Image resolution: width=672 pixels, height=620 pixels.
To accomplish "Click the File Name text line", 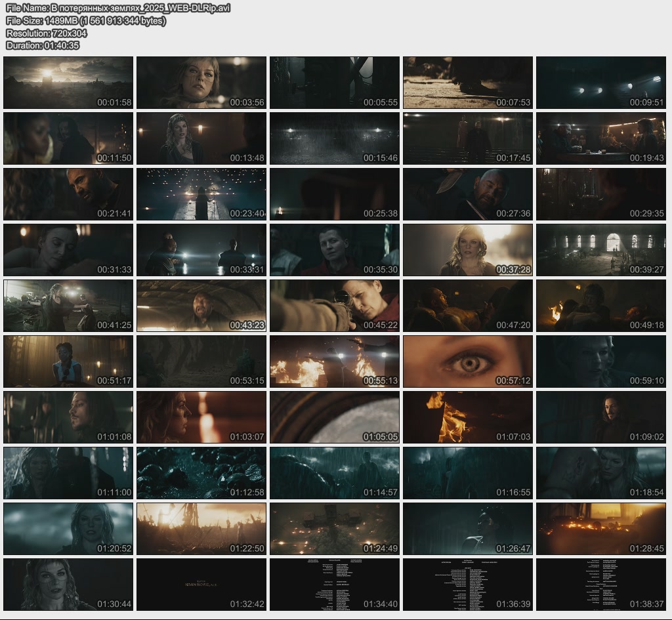I will click(x=118, y=8).
